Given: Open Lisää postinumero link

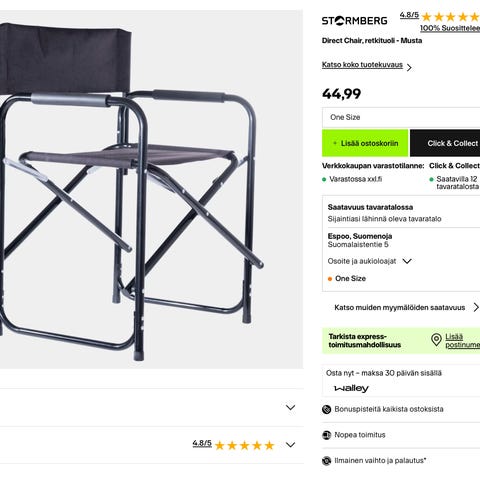Looking at the screenshot, I should [x=463, y=341].
